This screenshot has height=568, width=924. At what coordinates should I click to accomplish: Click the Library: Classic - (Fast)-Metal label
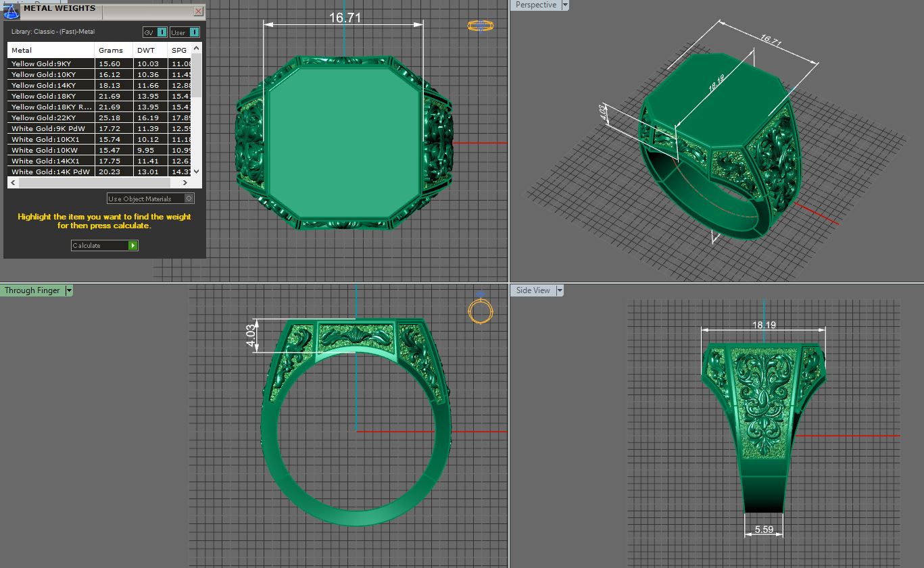click(53, 32)
